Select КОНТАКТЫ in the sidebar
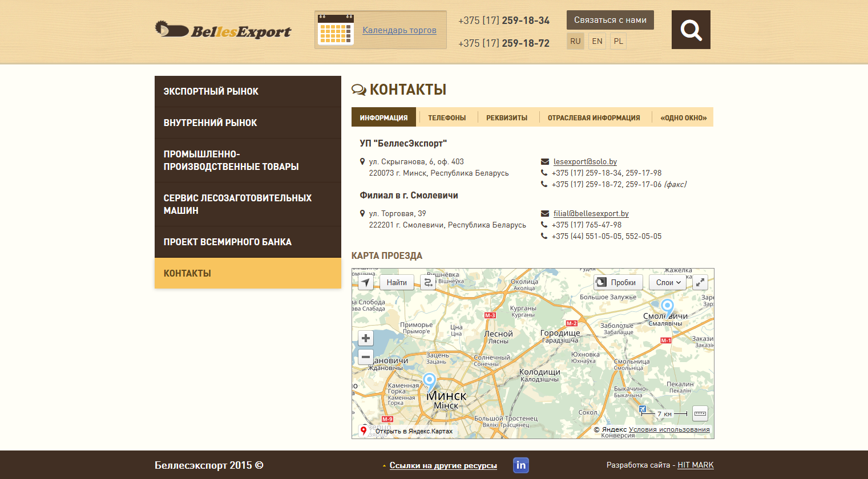This screenshot has width=868, height=479. tap(248, 273)
